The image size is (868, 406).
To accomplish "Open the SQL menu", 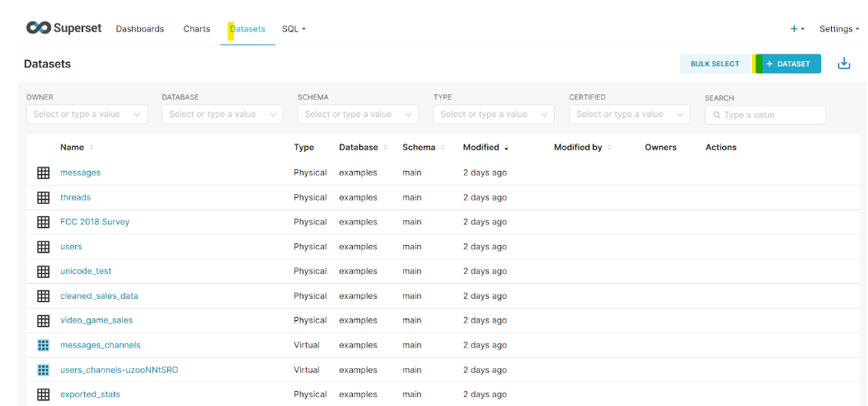I will tap(293, 29).
